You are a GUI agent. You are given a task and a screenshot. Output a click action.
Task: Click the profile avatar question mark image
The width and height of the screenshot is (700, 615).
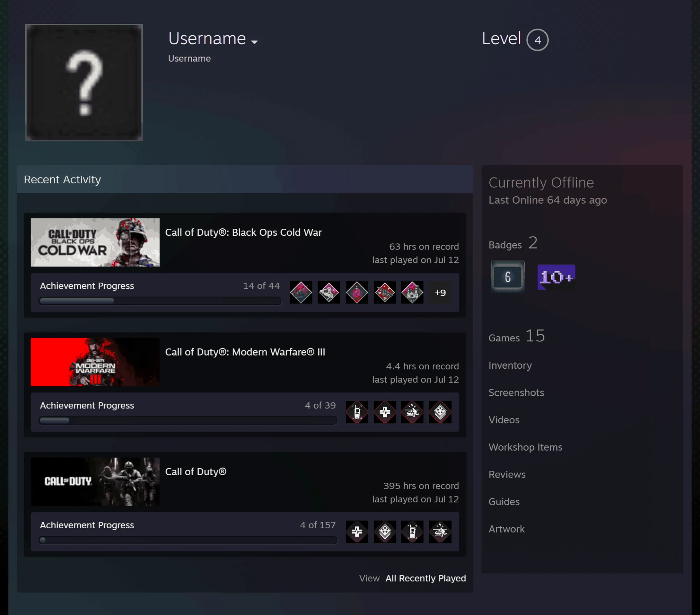84,82
